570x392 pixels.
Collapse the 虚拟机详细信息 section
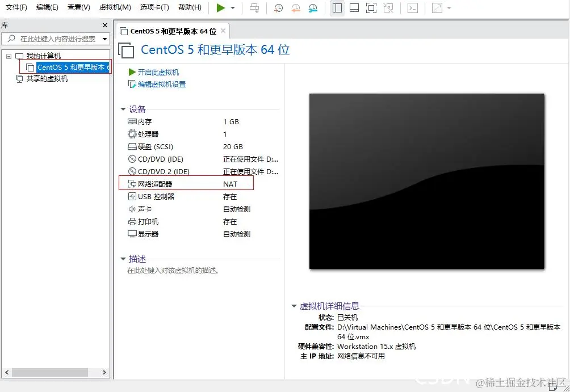(294, 306)
